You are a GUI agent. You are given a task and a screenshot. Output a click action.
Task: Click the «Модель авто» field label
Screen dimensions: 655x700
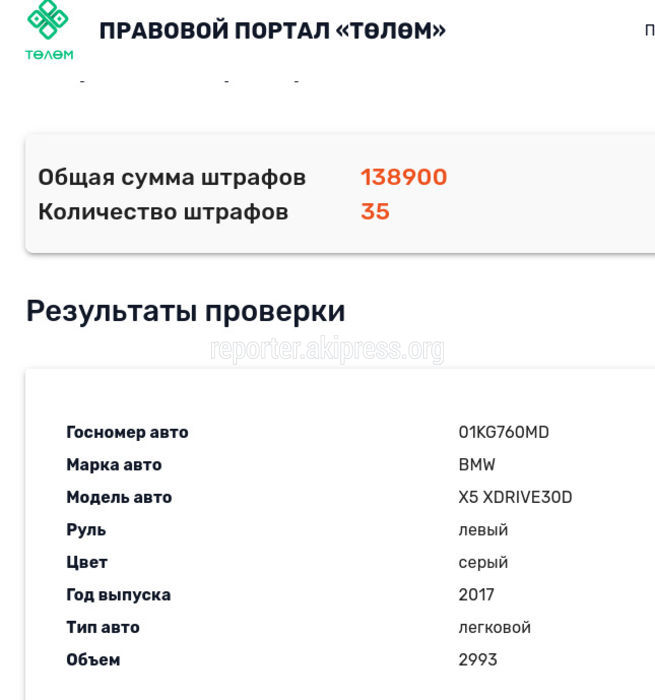pyautogui.click(x=119, y=498)
